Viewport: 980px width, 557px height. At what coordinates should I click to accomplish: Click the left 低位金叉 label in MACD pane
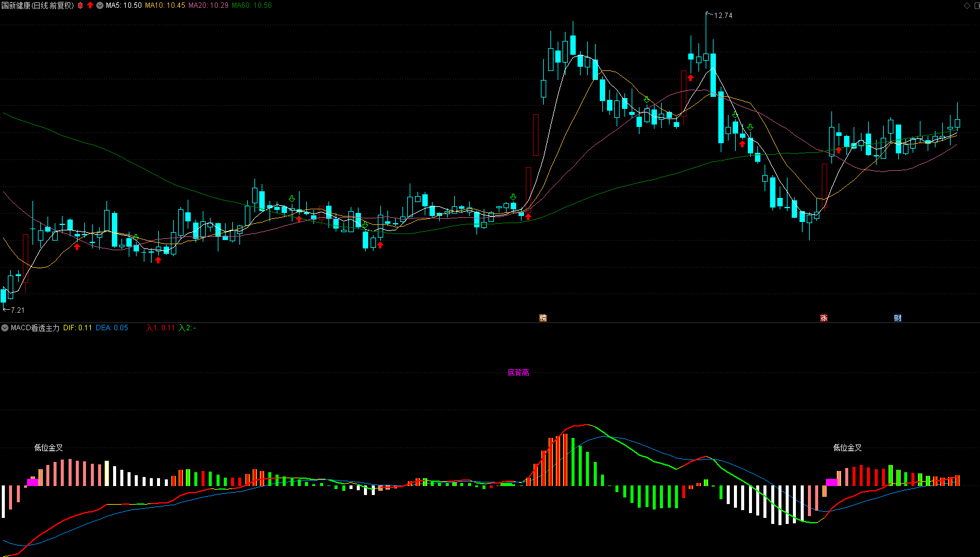[x=49, y=448]
